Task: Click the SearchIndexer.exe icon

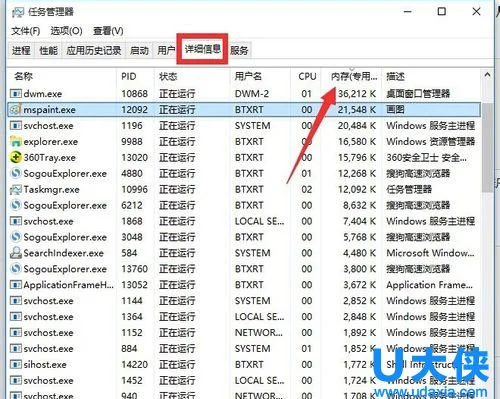Action: pyautogui.click(x=16, y=253)
